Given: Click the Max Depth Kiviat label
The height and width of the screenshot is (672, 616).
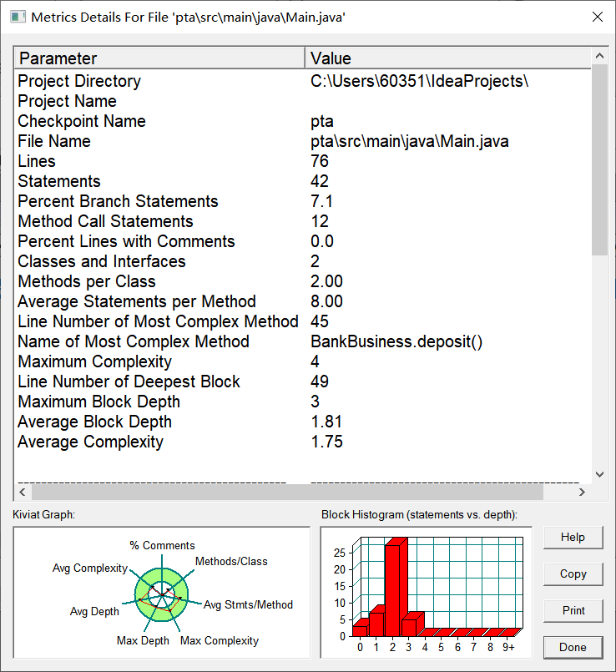Looking at the screenshot, I should 144,641.
